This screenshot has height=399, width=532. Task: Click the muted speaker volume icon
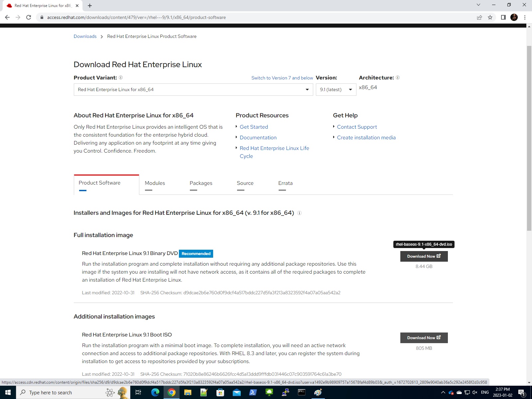[x=475, y=392]
